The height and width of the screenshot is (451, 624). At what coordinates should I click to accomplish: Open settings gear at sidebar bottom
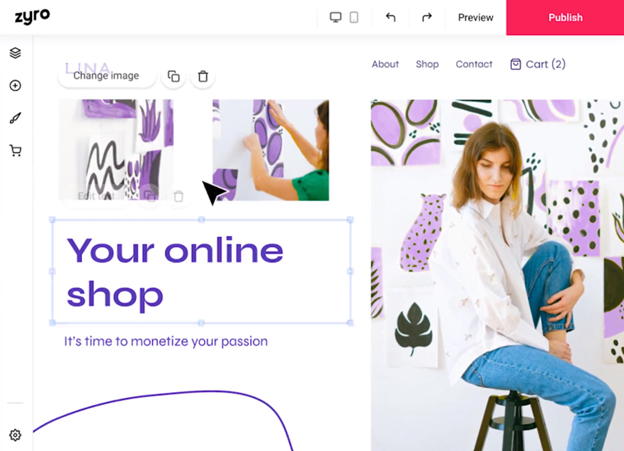[15, 435]
